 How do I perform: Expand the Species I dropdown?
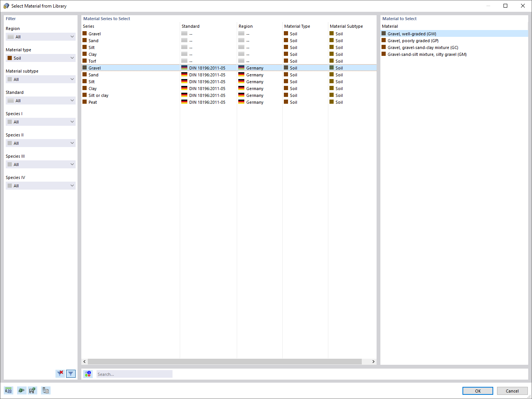(x=41, y=122)
